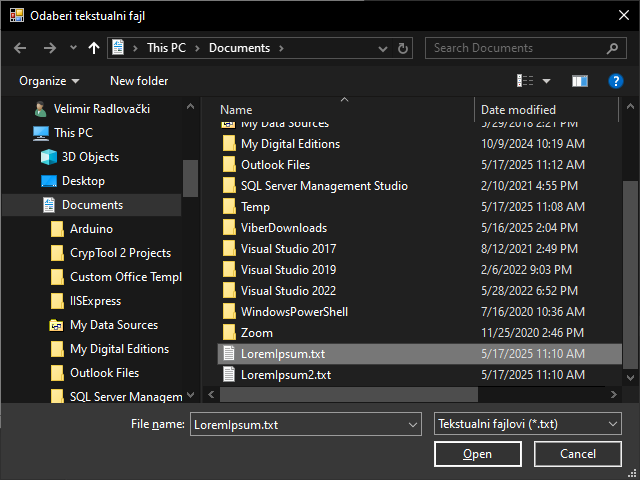Viewport: 640px width, 480px height.
Task: Click the Back navigation arrow
Action: coord(21,48)
